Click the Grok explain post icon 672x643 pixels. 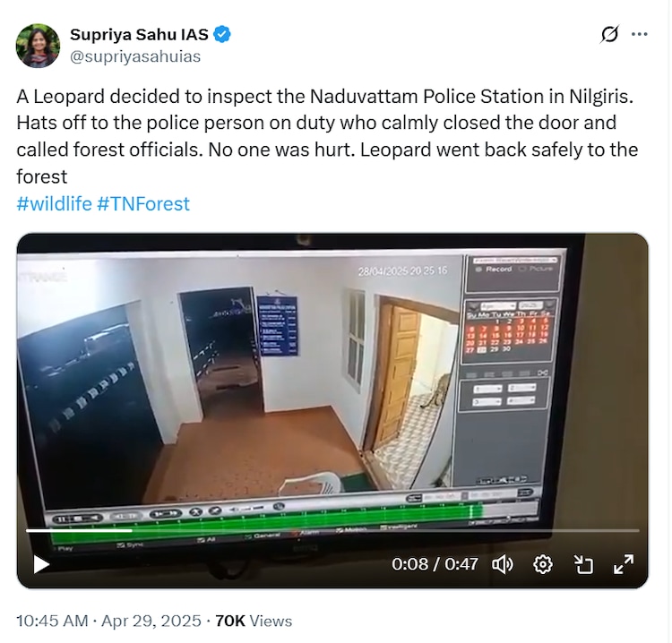point(609,34)
